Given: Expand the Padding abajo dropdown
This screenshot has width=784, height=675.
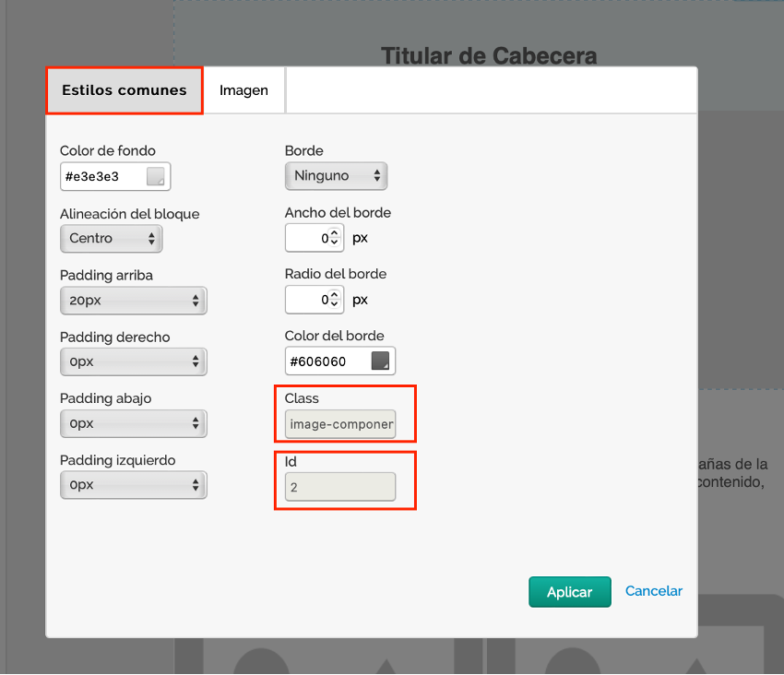Looking at the screenshot, I should (x=133, y=423).
